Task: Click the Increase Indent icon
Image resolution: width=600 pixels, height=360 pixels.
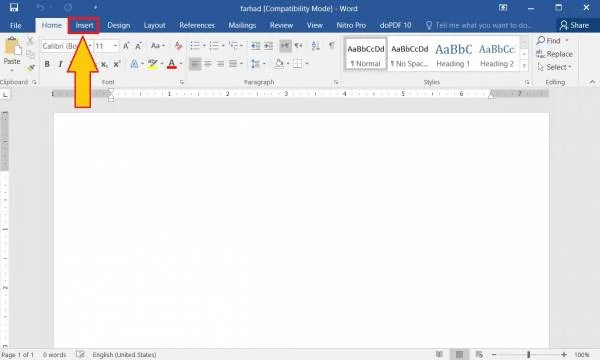Action: (x=269, y=46)
